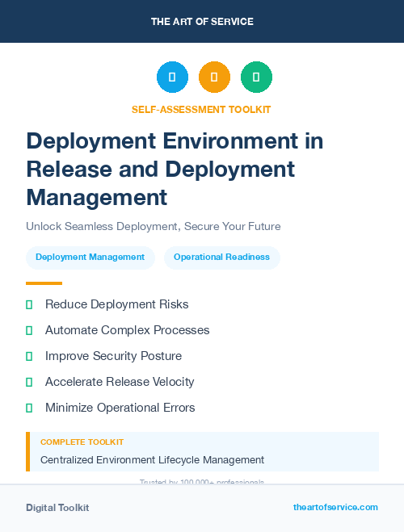404x532 pixels.
Task: Click the orange circle icon
Action: click(214, 77)
